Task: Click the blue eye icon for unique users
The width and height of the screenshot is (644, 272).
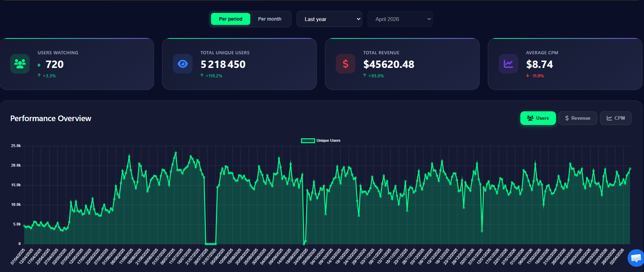Action: tap(182, 64)
